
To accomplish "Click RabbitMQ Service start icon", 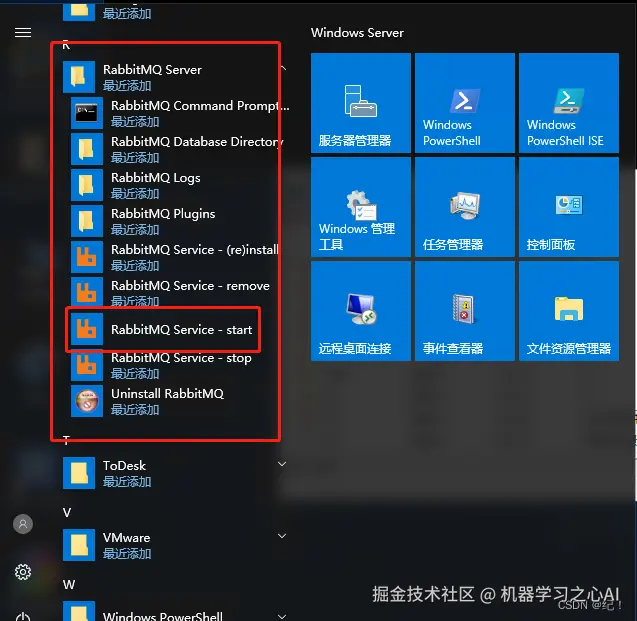I will click(87, 329).
